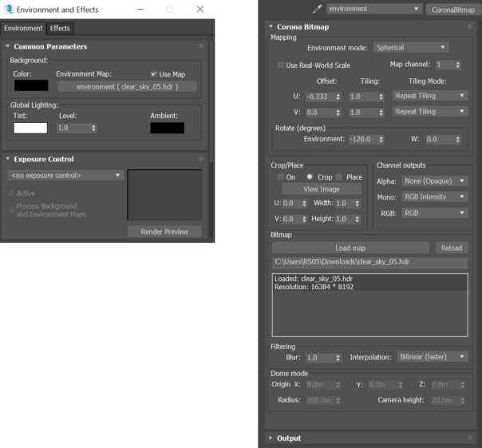Click the Render Preview button

(164, 232)
